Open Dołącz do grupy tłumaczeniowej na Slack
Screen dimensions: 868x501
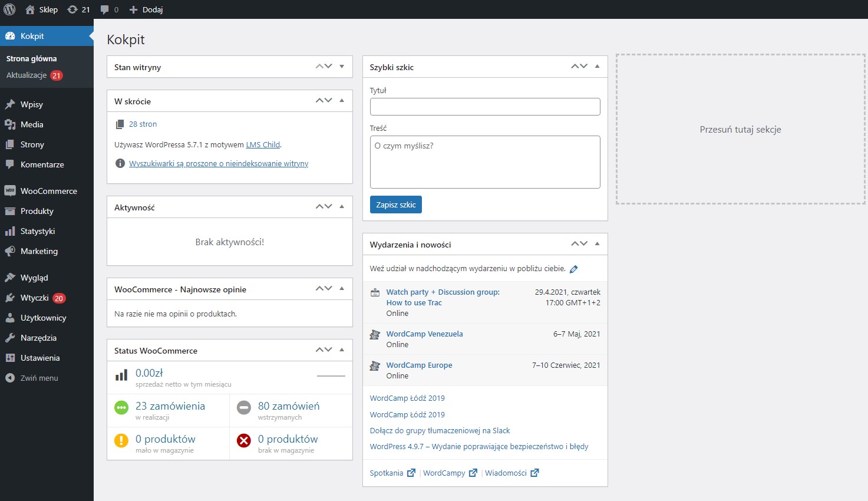440,430
